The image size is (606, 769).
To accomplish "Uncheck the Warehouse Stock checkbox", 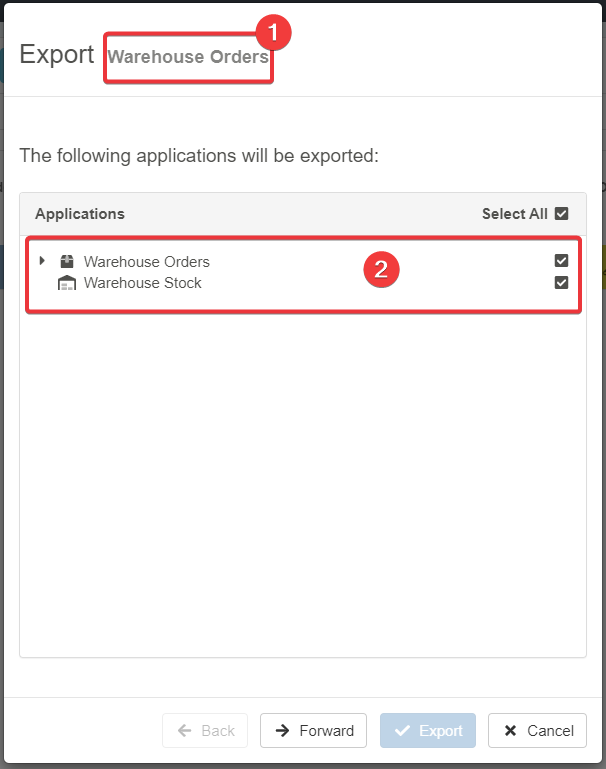I will point(561,282).
